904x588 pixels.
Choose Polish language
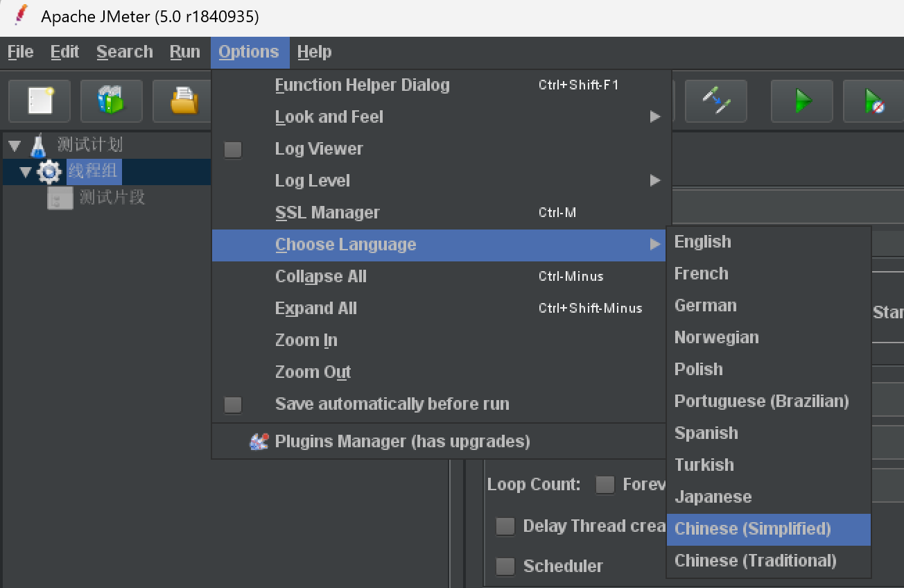[x=768, y=370]
